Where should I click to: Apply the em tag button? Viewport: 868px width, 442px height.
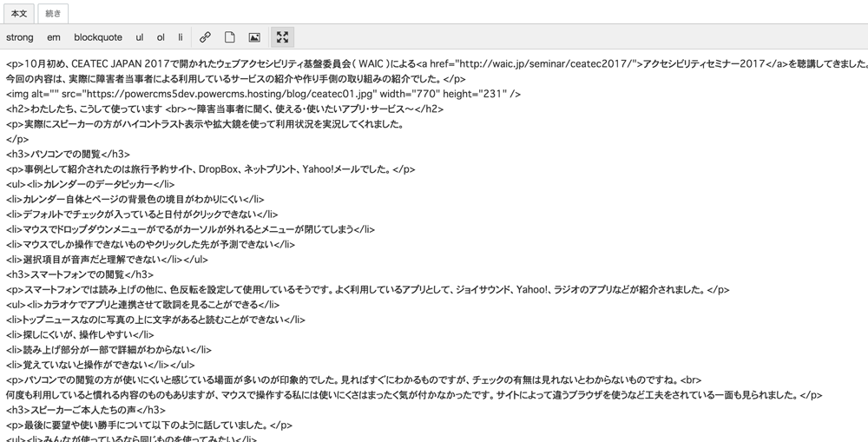pyautogui.click(x=54, y=37)
